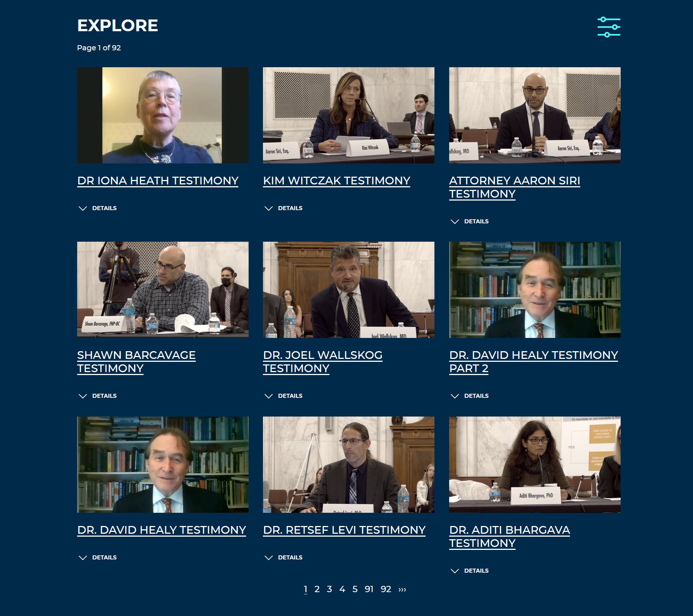Viewport: 693px width, 616px height.
Task: Show details for Attorney Aaron Siri Testimony
Action: click(x=470, y=221)
